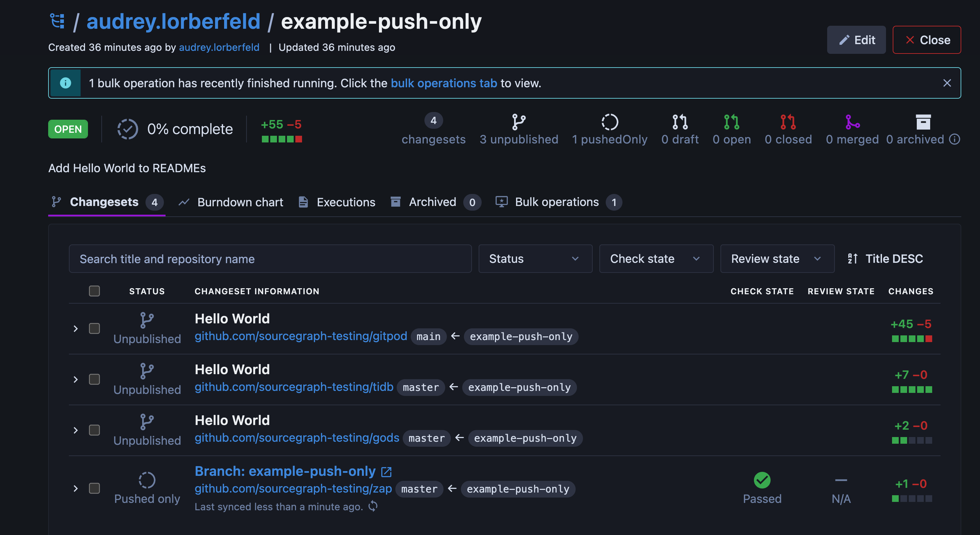
Task: Expand the tidb changeset row
Action: (75, 380)
